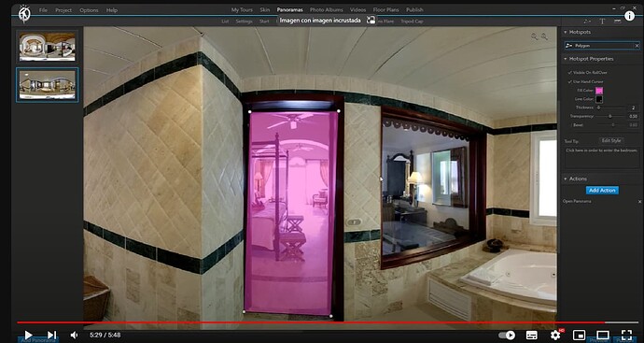Collapse the Hotspots panel section
Screen dimensions: 644x343
(566, 32)
